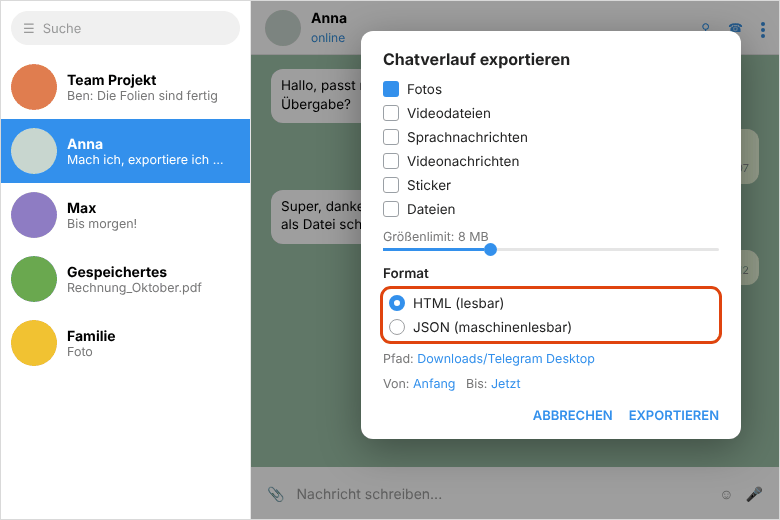Select the Anna chat in sidebar
This screenshot has height=520, width=780.
click(125, 151)
